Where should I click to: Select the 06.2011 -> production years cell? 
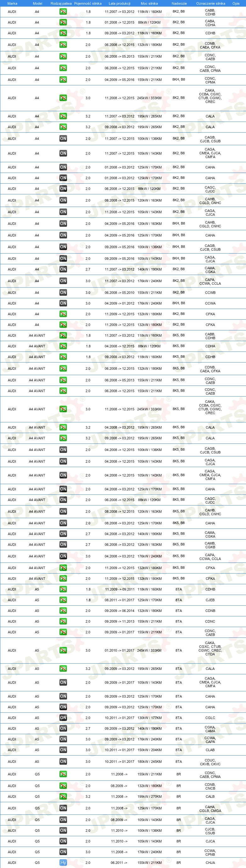tap(119, 863)
